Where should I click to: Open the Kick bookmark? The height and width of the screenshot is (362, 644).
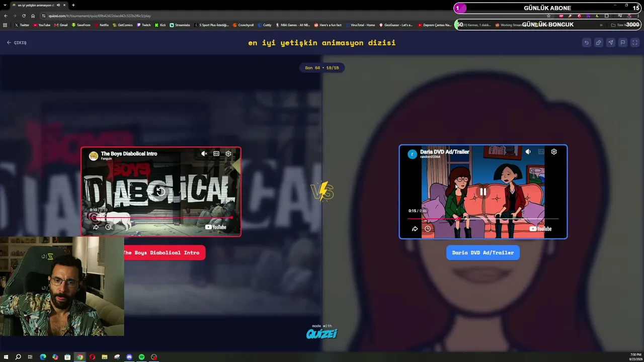(160, 25)
